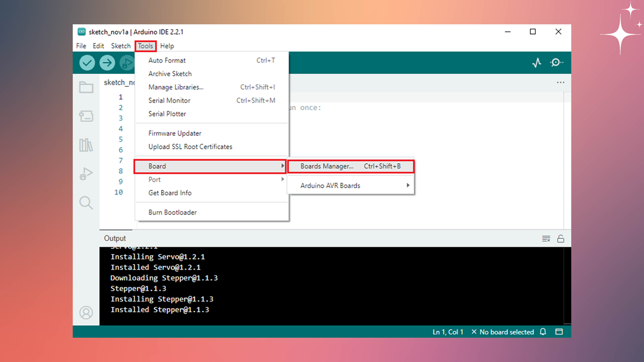Click the notifications bell icon

coord(543,332)
